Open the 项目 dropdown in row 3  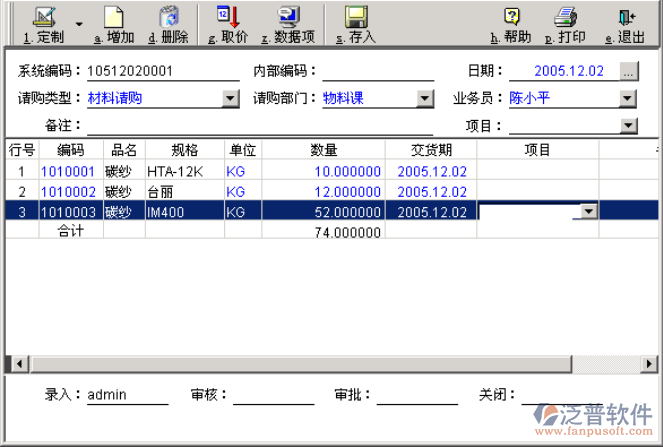point(589,211)
